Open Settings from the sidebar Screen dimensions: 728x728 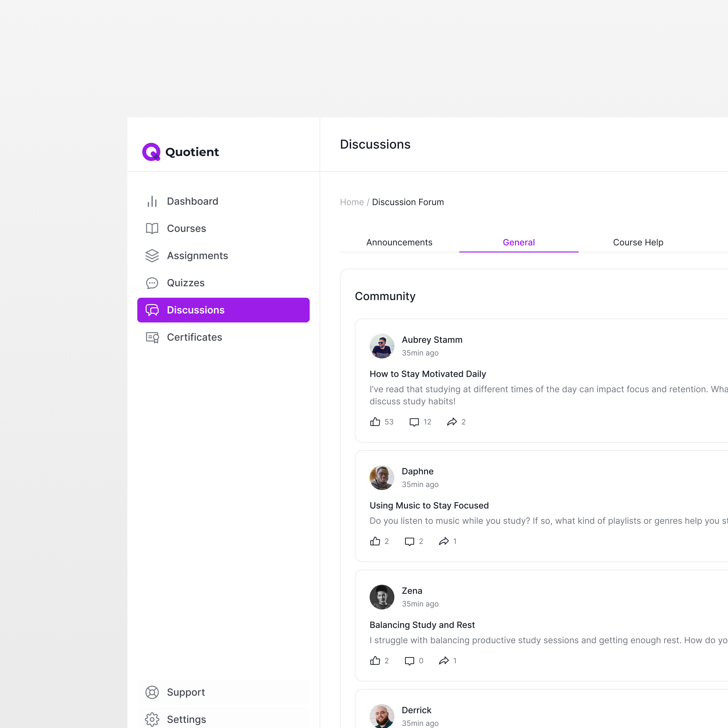coord(186,719)
